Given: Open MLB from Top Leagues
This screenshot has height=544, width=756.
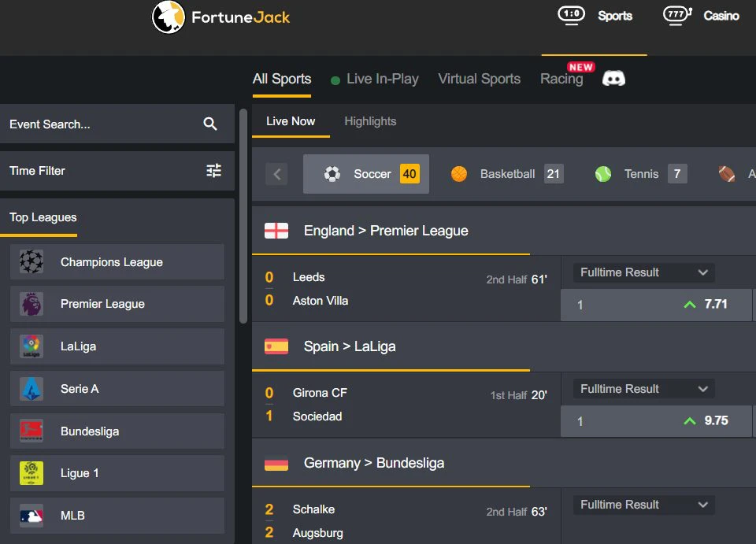Looking at the screenshot, I should tap(117, 516).
